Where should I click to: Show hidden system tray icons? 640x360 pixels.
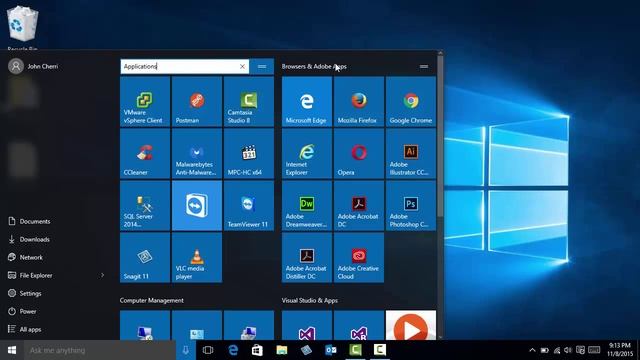click(x=532, y=350)
